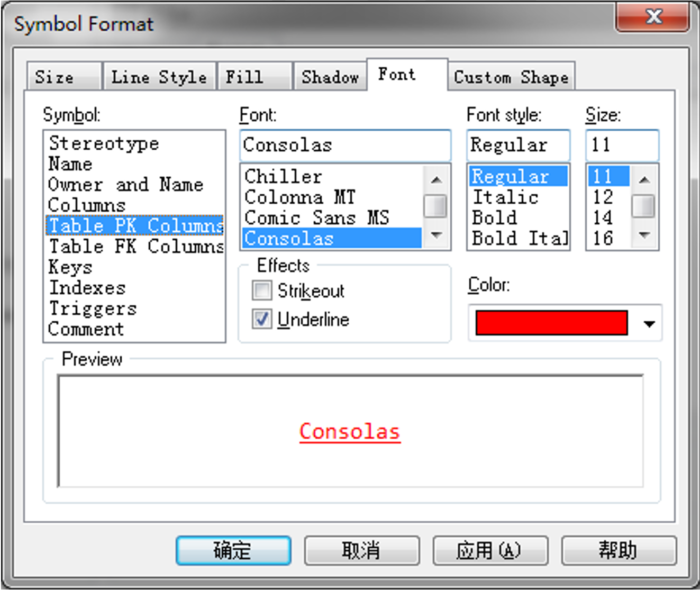Click the 确定 (OK) button
The image size is (700, 590).
pyautogui.click(x=233, y=550)
